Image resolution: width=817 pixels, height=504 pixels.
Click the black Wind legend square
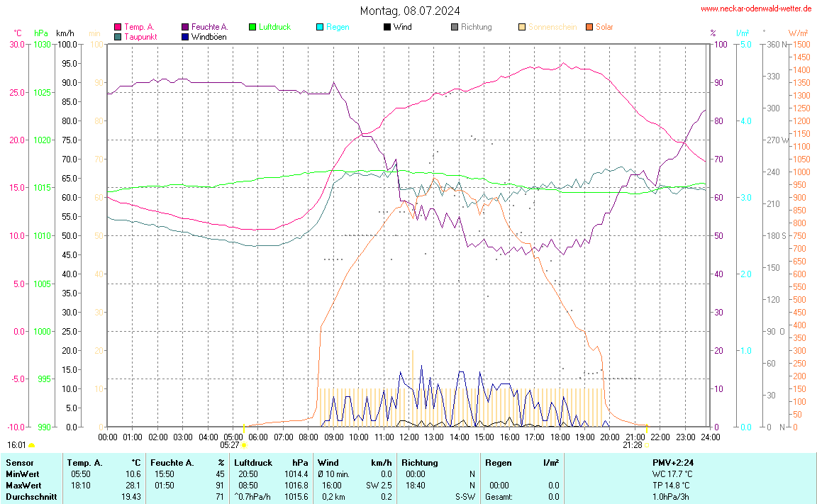(x=387, y=27)
